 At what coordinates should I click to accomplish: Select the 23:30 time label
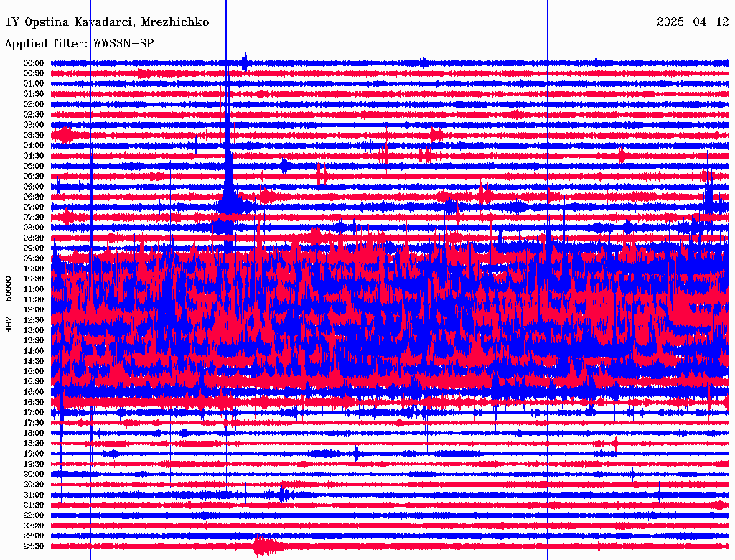click(34, 546)
